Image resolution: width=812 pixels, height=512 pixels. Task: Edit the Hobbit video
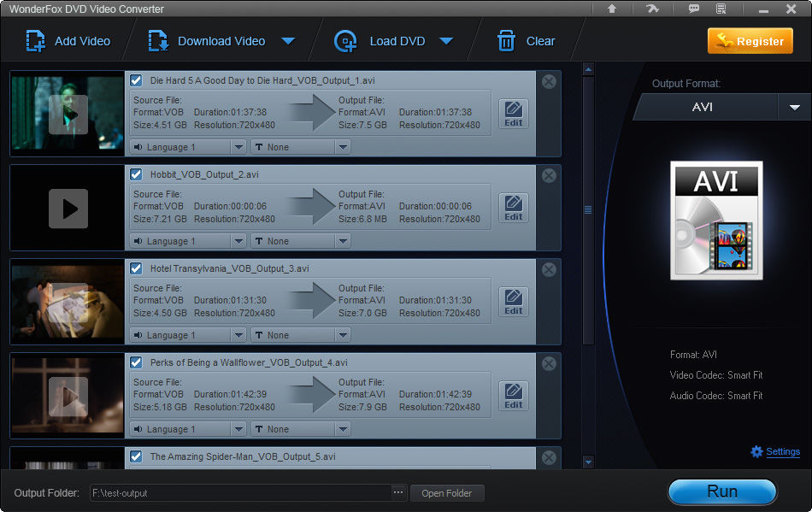coord(513,208)
